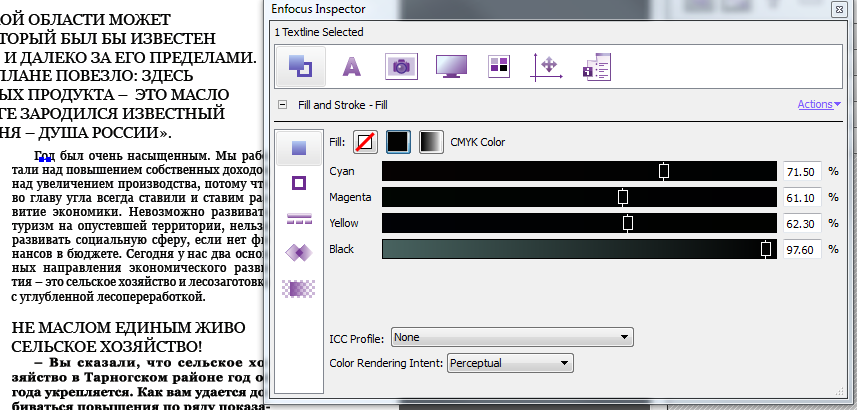Click the Black slider handle
Viewport: 857px width, 410px height.
tap(766, 249)
